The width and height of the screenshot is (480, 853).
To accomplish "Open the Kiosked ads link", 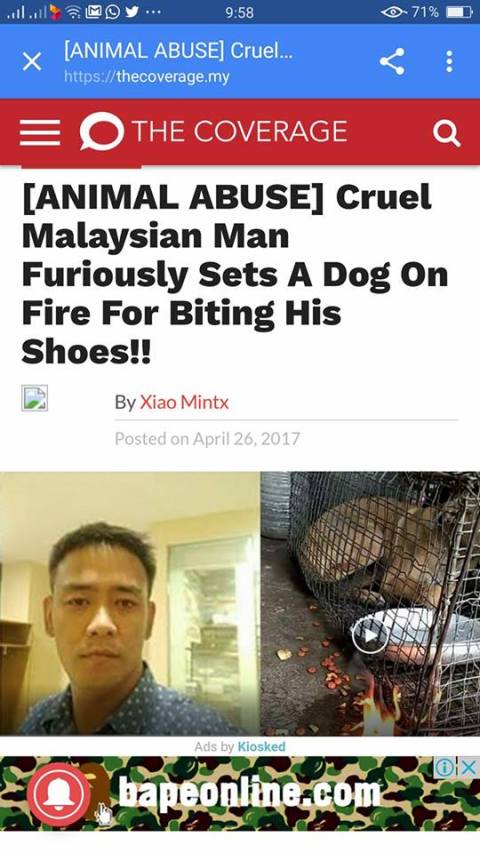I will (261, 746).
